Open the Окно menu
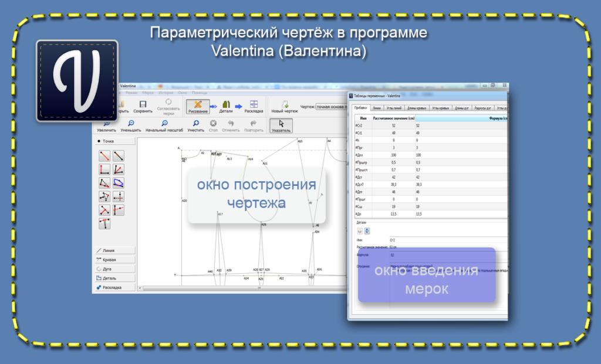This screenshot has width=601, height=364. (x=183, y=93)
